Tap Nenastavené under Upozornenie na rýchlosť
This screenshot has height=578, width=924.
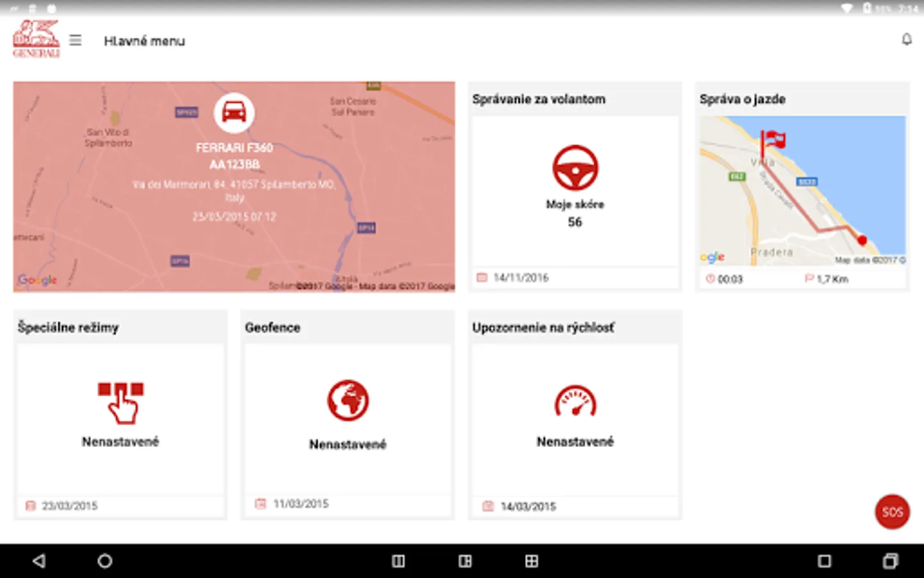coord(575,441)
